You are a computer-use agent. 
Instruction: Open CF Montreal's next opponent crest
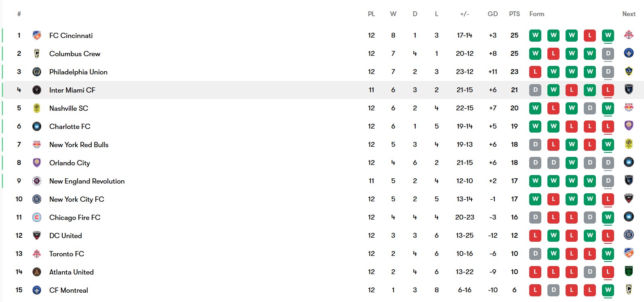[x=629, y=289]
